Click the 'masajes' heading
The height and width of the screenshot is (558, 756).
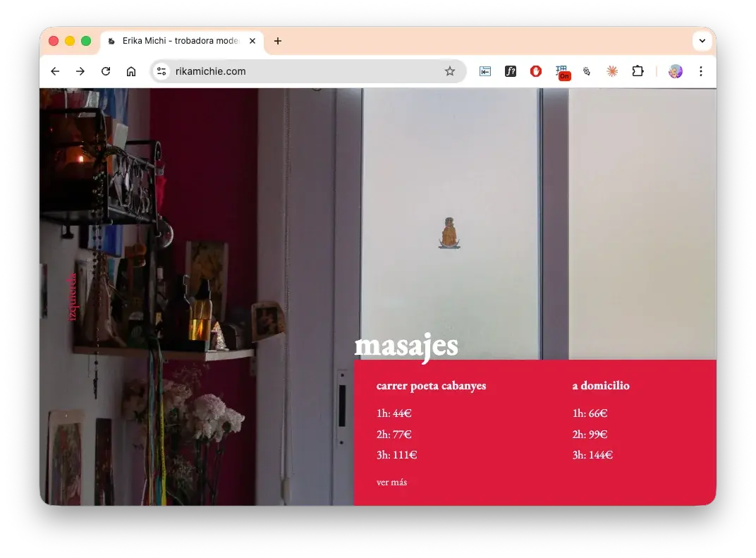tap(406, 346)
